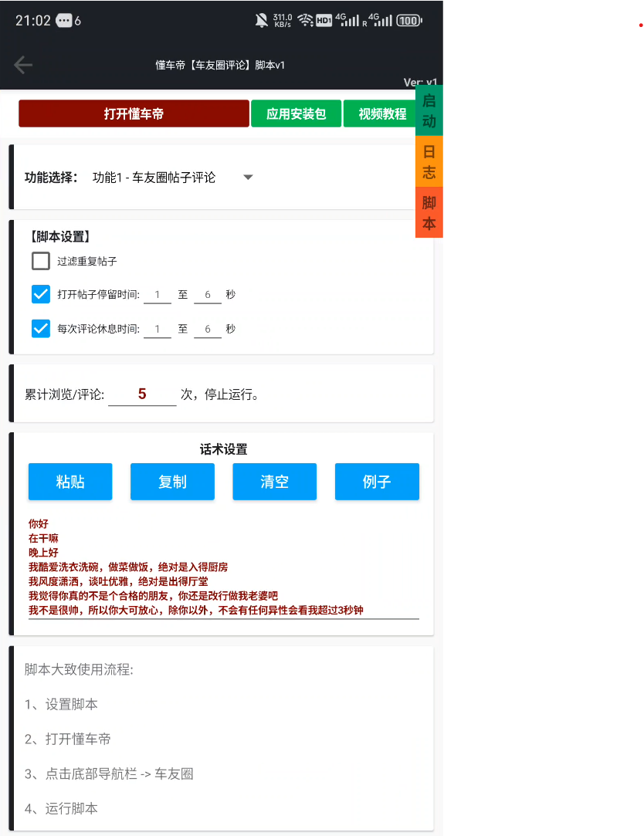Screen dimensions: 644x836
Task: Click the dropdown arrow beside 功能1
Action: (248, 178)
